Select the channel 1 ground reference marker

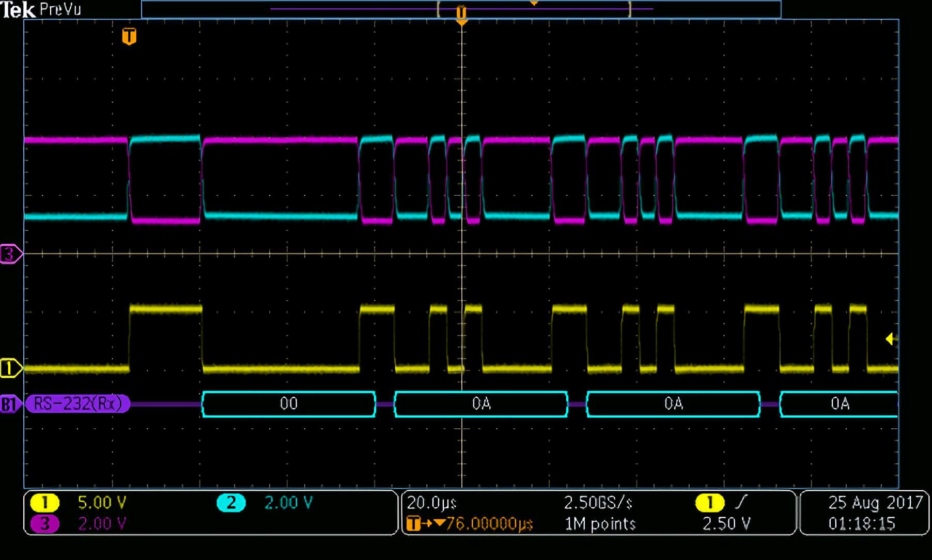pyautogui.click(x=10, y=368)
